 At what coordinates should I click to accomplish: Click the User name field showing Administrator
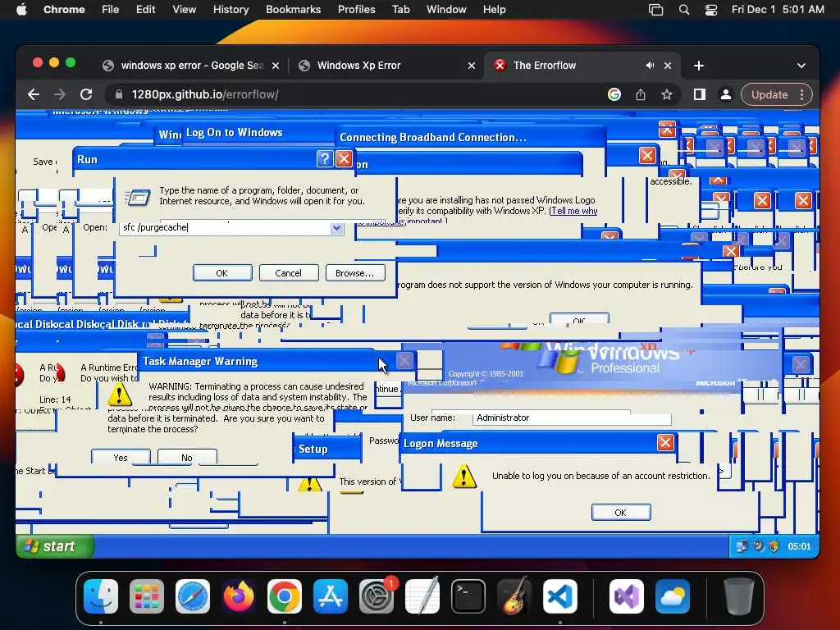point(572,418)
